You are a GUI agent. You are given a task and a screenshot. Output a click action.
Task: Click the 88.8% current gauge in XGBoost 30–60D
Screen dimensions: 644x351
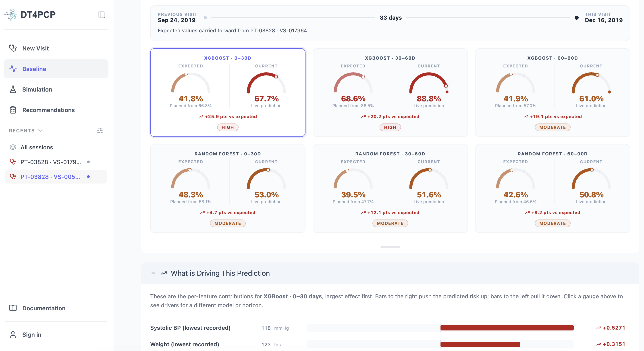pyautogui.click(x=429, y=83)
